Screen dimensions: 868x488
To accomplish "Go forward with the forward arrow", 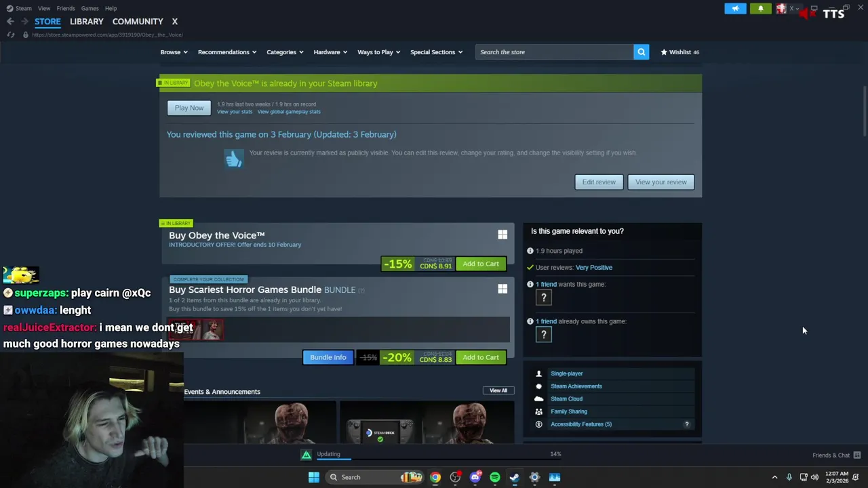I will 24,22.
